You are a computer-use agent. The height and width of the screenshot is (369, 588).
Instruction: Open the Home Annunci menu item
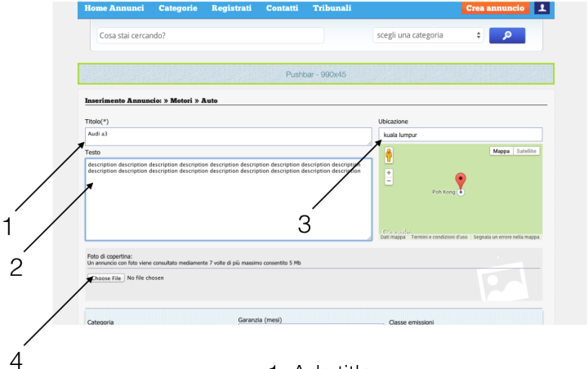114,8
